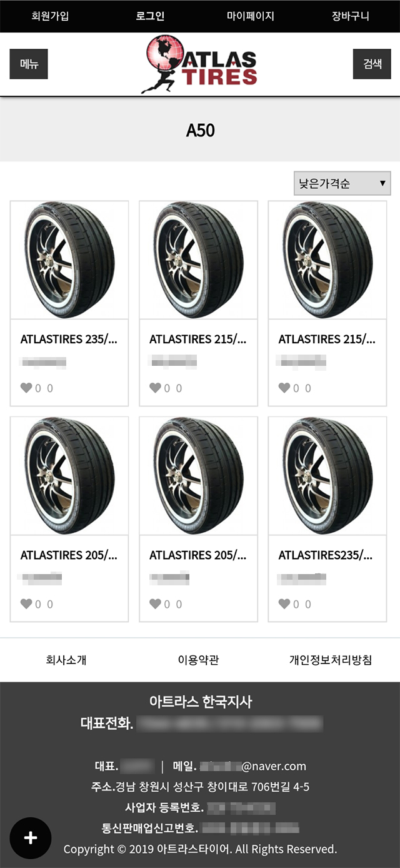Open 회사소개 footer link

click(66, 660)
